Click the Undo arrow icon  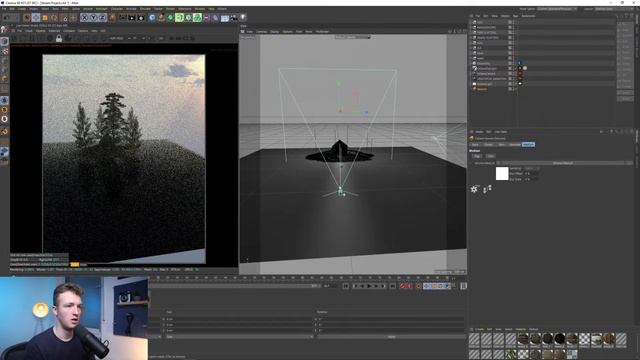pyautogui.click(x=7, y=18)
